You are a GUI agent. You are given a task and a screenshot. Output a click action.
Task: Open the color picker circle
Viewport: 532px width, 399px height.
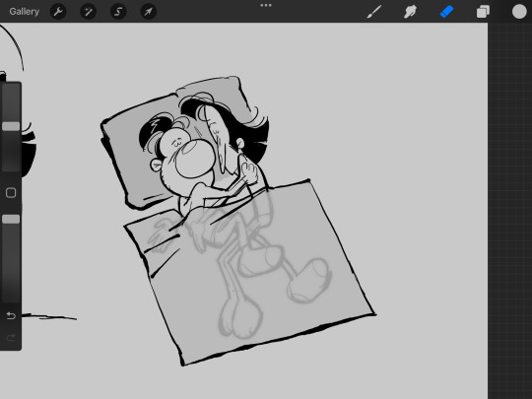pos(519,12)
